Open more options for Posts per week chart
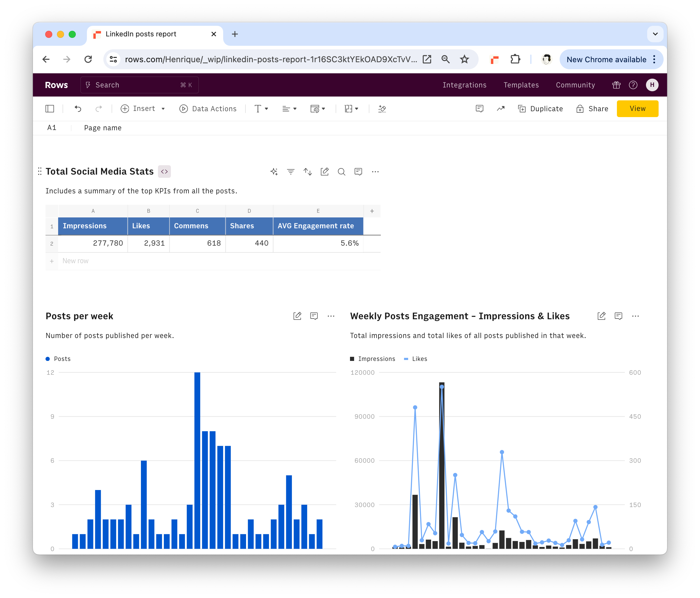 (331, 316)
